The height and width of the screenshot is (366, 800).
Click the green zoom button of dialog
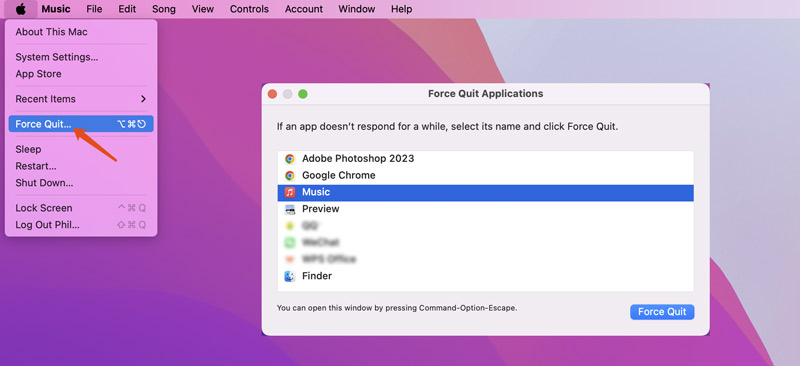pos(303,94)
